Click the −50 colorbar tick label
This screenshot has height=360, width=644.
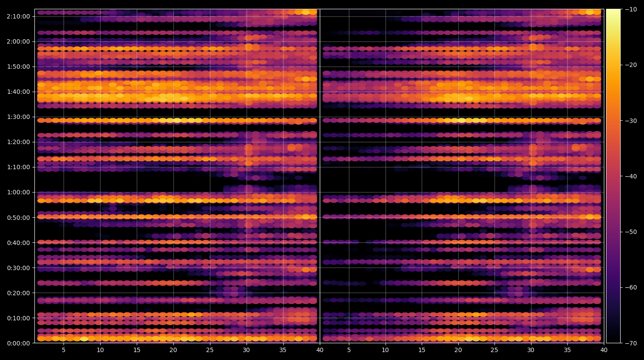tap(631, 232)
